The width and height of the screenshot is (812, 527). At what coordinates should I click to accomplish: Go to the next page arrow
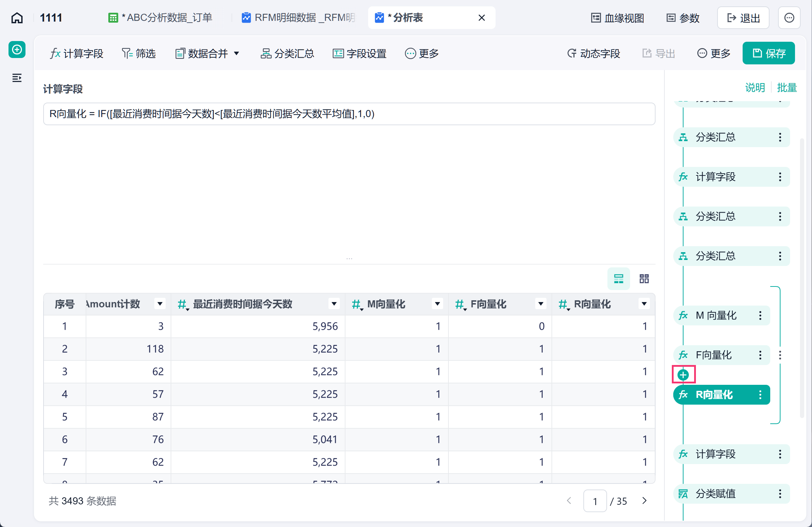(x=644, y=501)
